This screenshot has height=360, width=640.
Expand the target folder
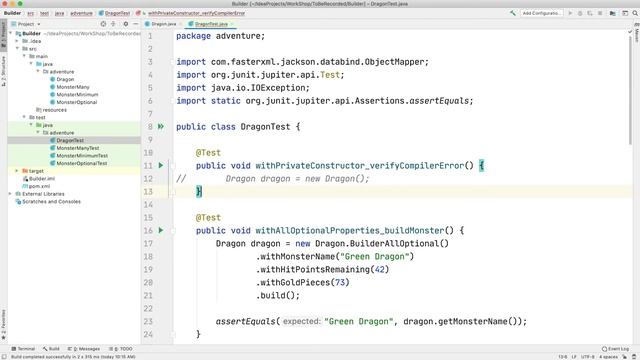pos(17,171)
